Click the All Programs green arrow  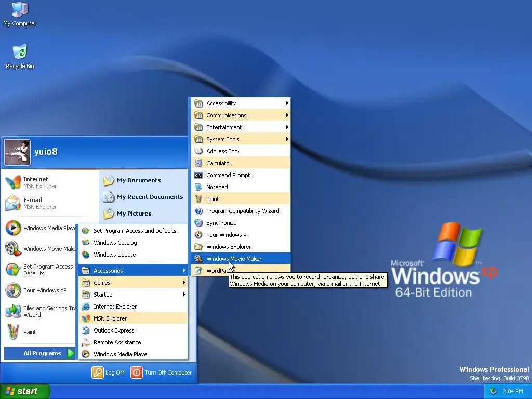pyautogui.click(x=71, y=353)
